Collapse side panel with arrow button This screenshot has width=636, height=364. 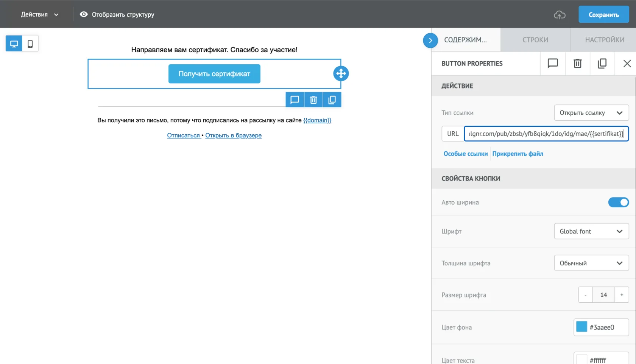coord(430,40)
